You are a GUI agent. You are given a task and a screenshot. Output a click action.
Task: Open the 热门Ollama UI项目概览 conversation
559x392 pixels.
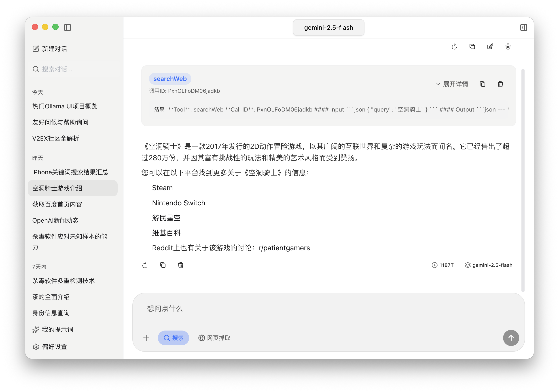pyautogui.click(x=65, y=106)
